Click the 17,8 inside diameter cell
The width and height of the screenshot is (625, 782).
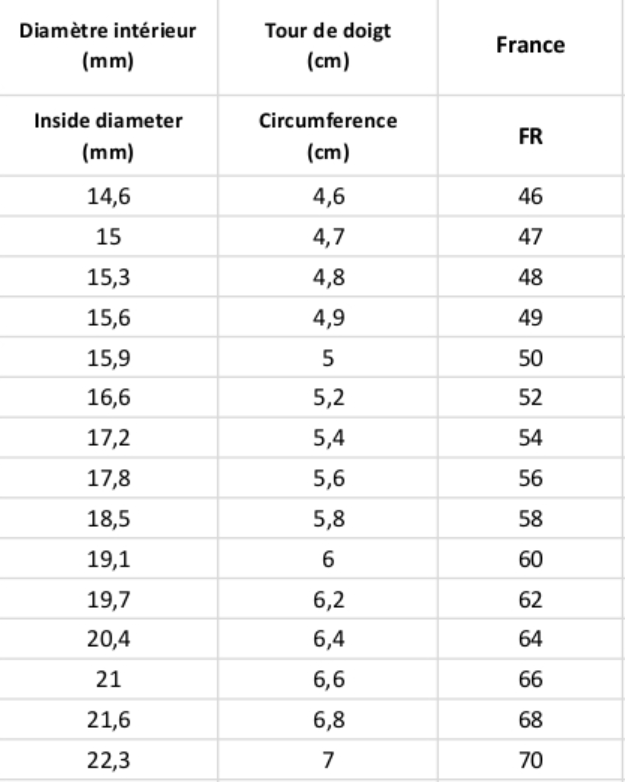tap(107, 480)
